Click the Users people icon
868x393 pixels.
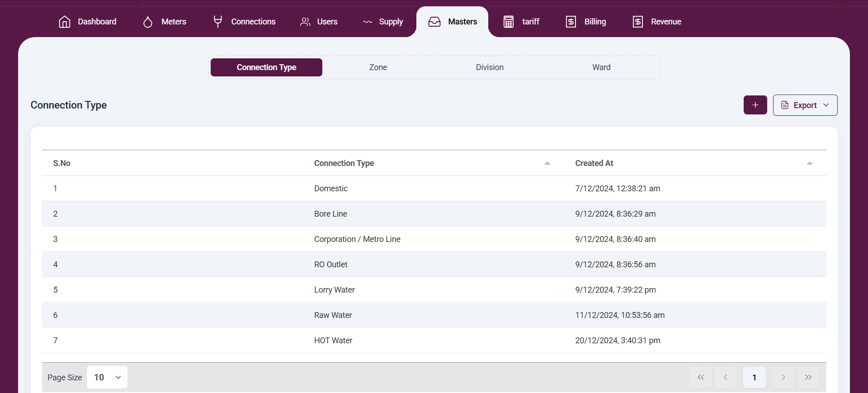click(305, 22)
